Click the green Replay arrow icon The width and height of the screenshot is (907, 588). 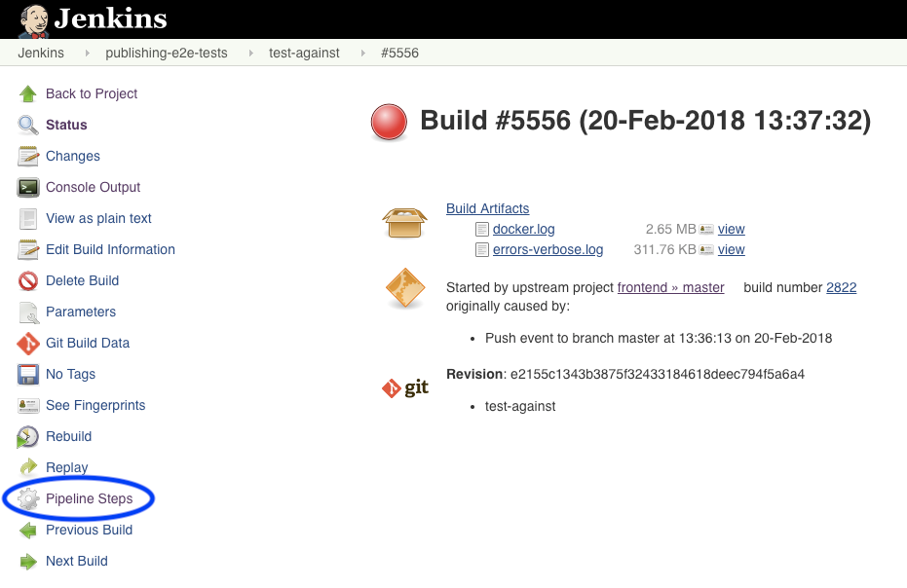27,467
